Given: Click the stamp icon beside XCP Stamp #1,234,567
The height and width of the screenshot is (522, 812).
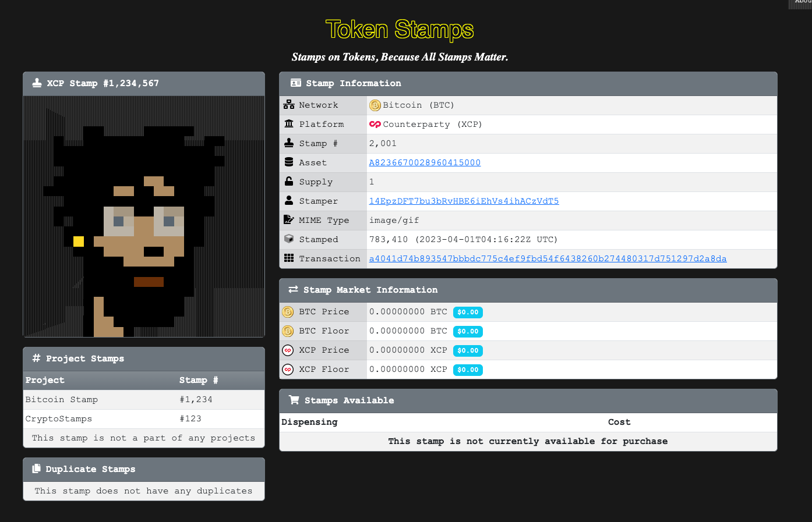Looking at the screenshot, I should click(37, 83).
